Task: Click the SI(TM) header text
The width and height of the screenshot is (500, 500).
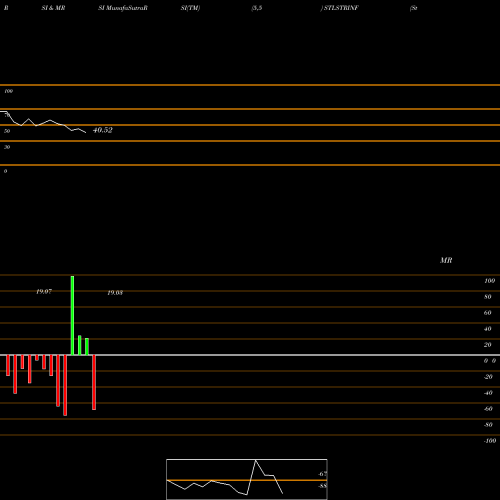Action: tap(190, 8)
